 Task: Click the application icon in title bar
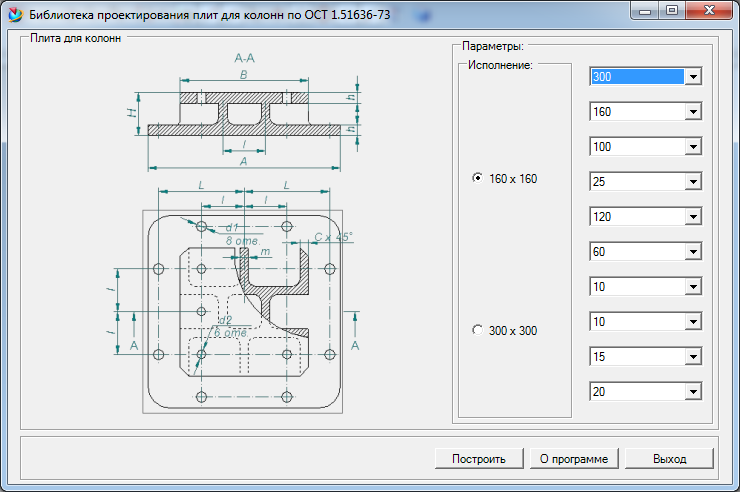pos(16,15)
